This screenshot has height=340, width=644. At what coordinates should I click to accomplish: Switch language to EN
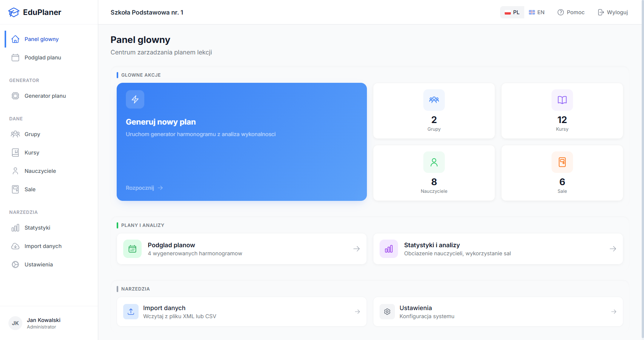(537, 12)
